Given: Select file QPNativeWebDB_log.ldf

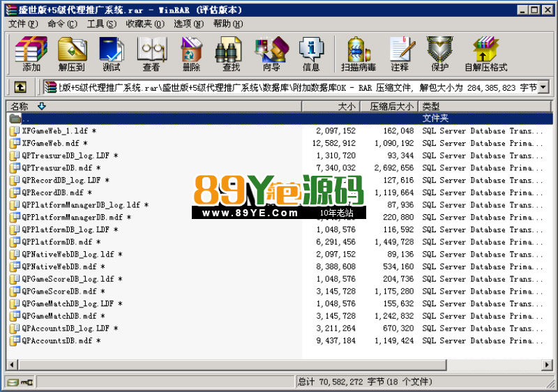Looking at the screenshot, I should 72,255.
